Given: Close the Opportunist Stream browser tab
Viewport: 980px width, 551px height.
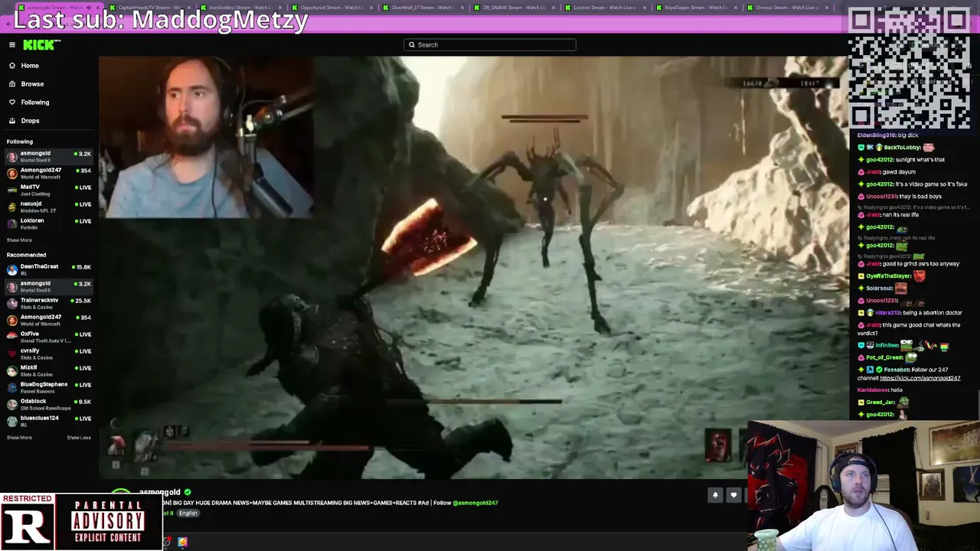Looking at the screenshot, I should pyautogui.click(x=371, y=8).
